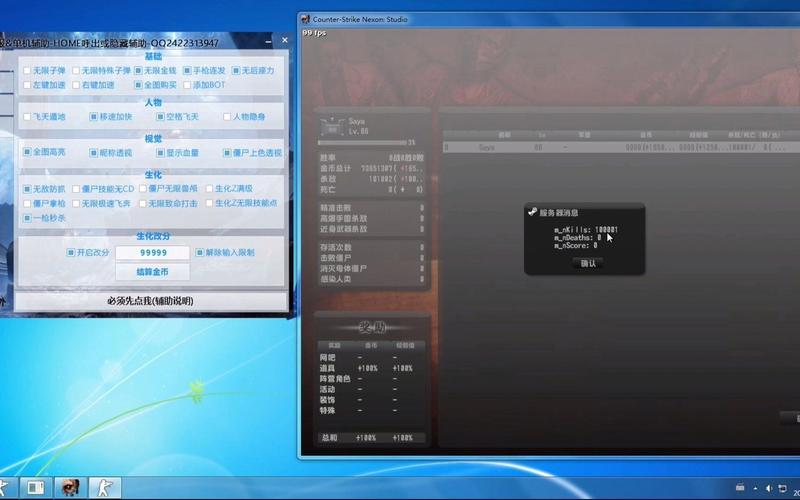800x500 pixels.
Task: Check the 僵尸无限兽颅 option
Action: click(143, 189)
